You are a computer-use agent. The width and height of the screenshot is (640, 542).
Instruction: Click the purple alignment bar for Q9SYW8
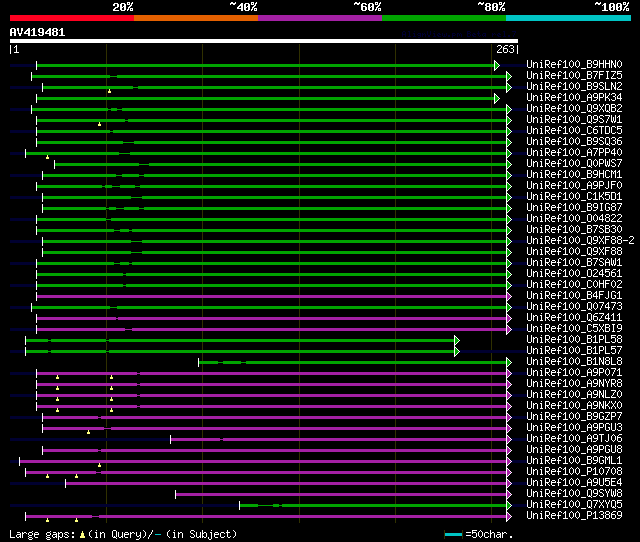[340, 494]
